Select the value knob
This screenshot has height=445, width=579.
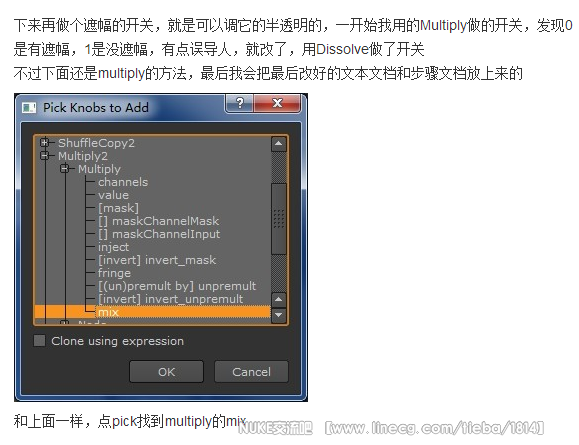(x=113, y=195)
